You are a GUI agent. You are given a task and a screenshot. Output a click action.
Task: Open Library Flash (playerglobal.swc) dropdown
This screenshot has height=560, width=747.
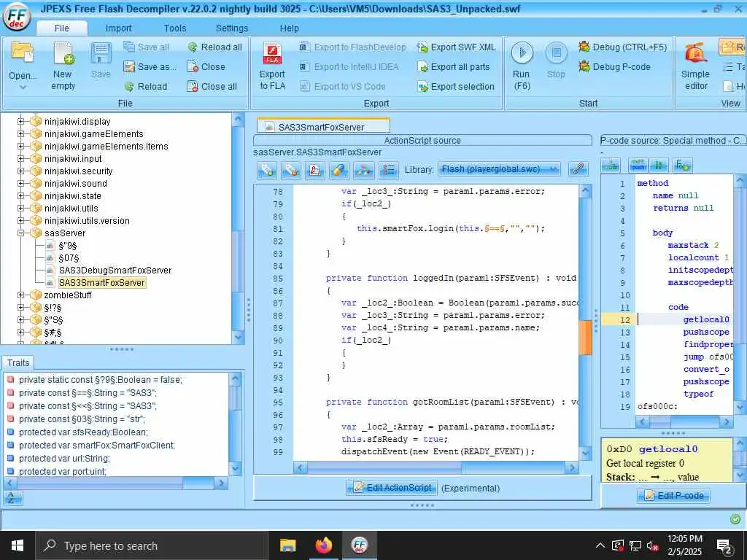[499, 169]
